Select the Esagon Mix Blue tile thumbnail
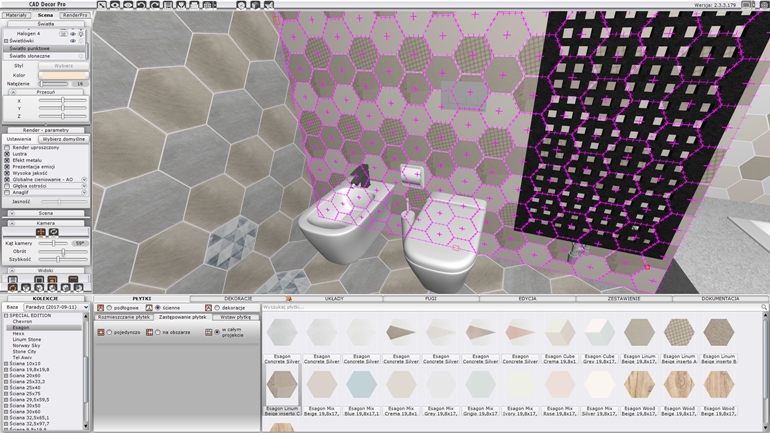This screenshot has width=770, height=433. pyautogui.click(x=360, y=385)
